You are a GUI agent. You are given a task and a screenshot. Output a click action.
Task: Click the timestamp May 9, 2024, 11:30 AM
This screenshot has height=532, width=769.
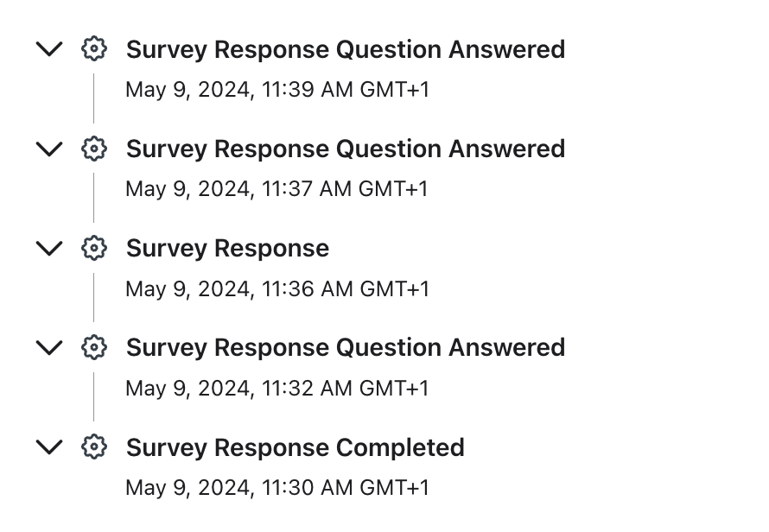pyautogui.click(x=277, y=488)
